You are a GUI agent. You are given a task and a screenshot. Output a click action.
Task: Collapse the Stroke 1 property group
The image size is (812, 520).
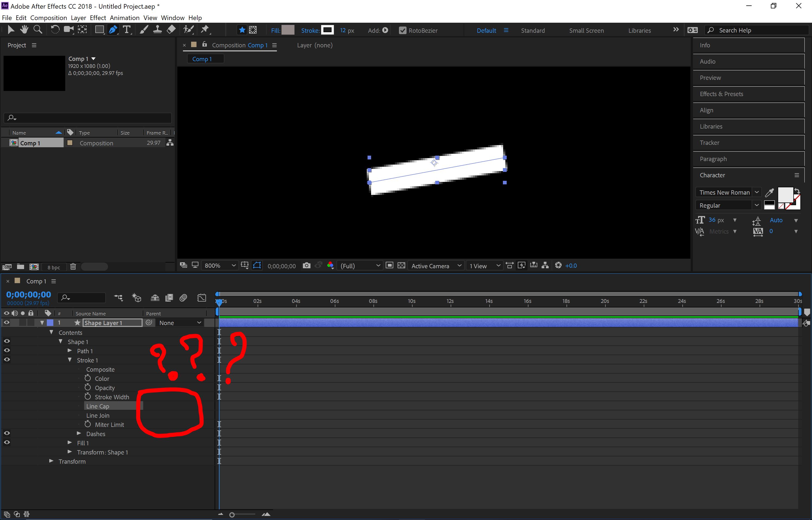70,360
